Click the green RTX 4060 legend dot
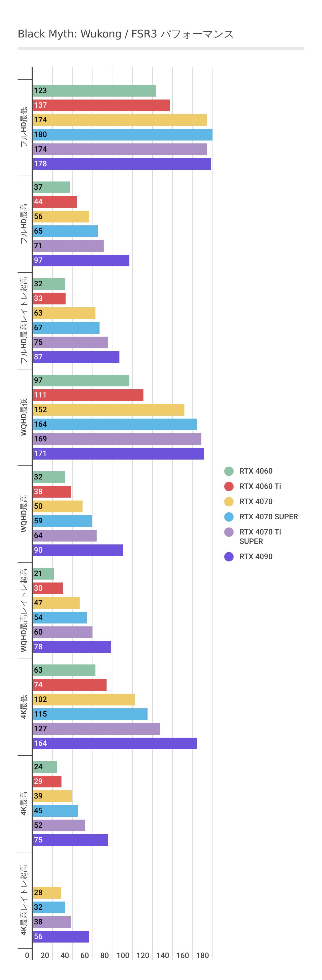This screenshot has width=322, height=980. tap(229, 471)
